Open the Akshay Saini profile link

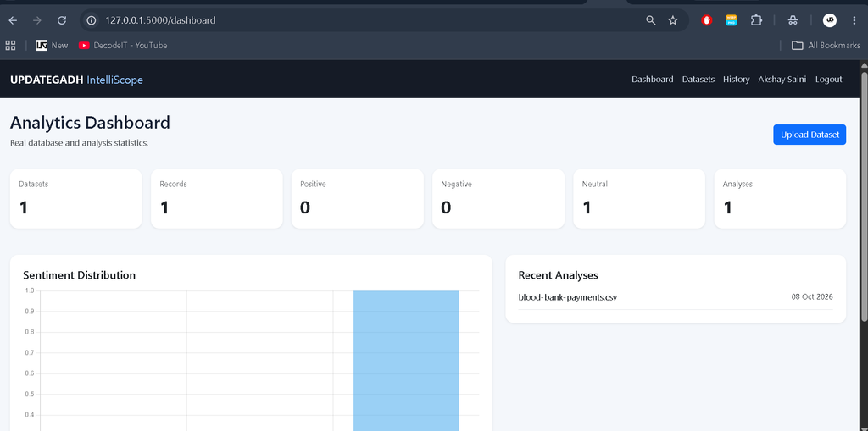click(x=782, y=80)
